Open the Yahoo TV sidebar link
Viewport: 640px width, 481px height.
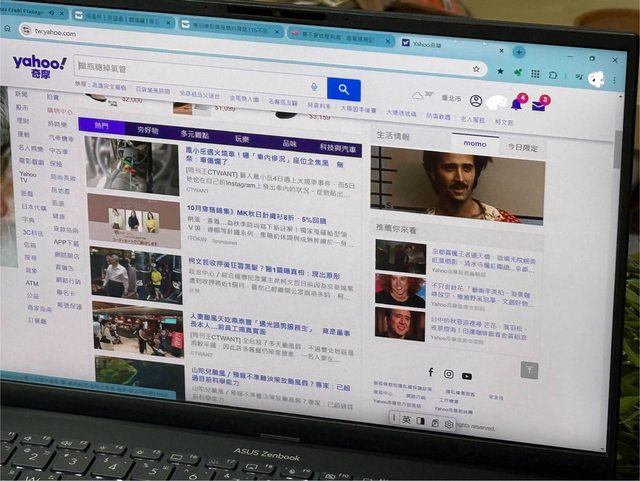click(x=28, y=178)
